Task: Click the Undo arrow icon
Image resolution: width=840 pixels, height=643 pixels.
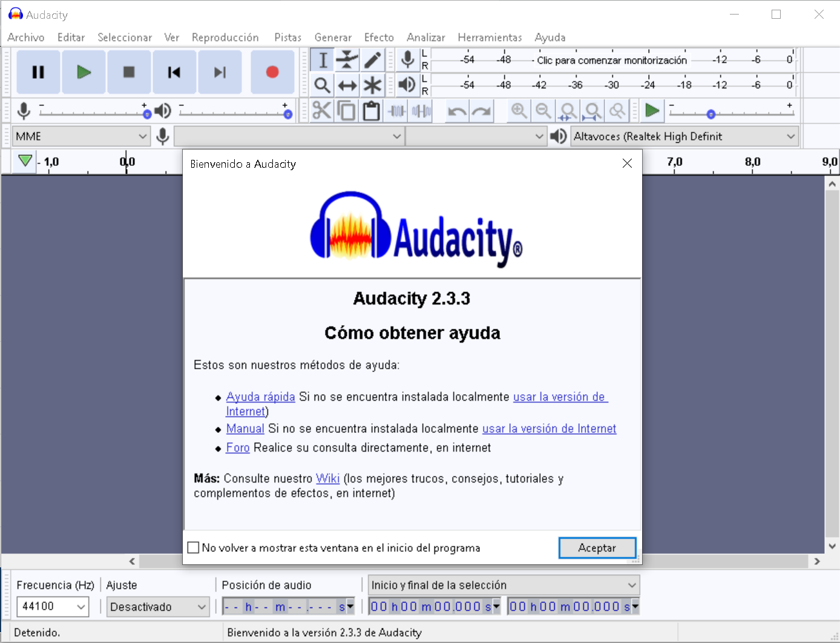Action: click(457, 111)
